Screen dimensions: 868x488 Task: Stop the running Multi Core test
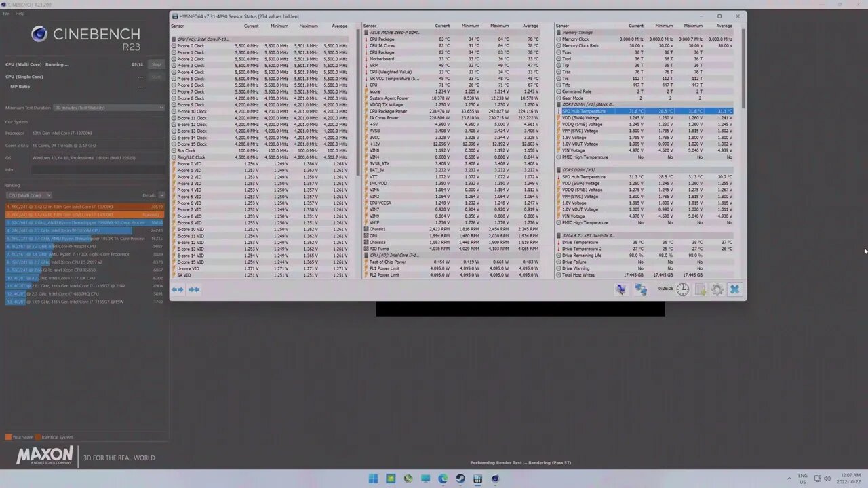[156, 64]
